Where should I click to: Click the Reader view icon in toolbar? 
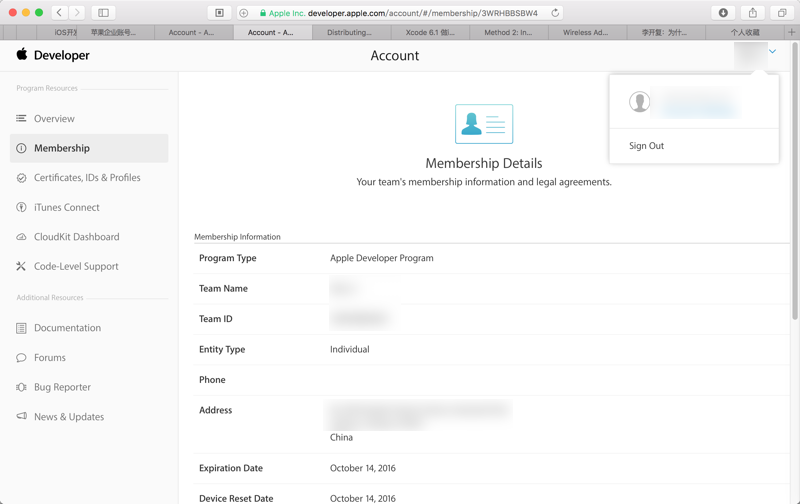click(x=219, y=13)
